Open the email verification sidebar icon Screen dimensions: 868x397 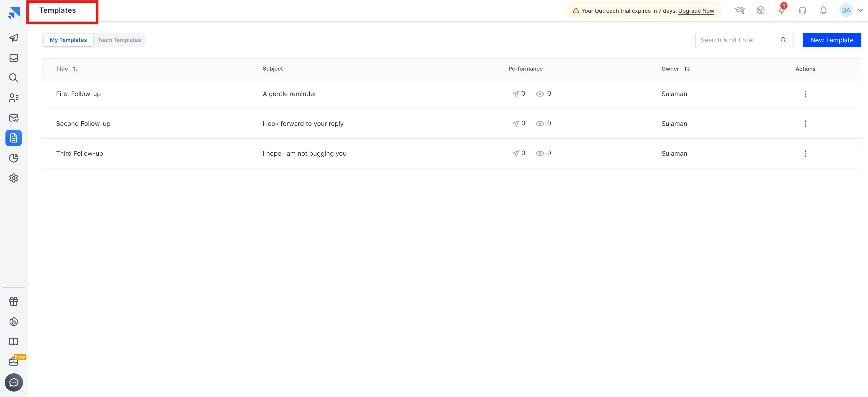tap(13, 118)
